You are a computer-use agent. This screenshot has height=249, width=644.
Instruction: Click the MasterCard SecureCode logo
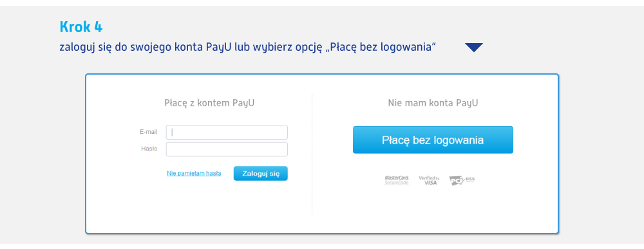click(x=397, y=180)
